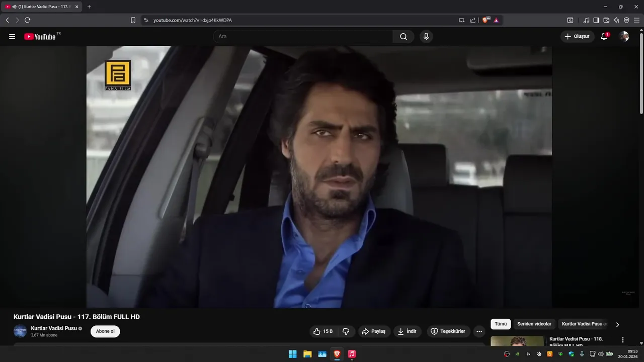Viewport: 644px width, 362px height.
Task: Click the Oluştur create button
Action: click(x=577, y=36)
